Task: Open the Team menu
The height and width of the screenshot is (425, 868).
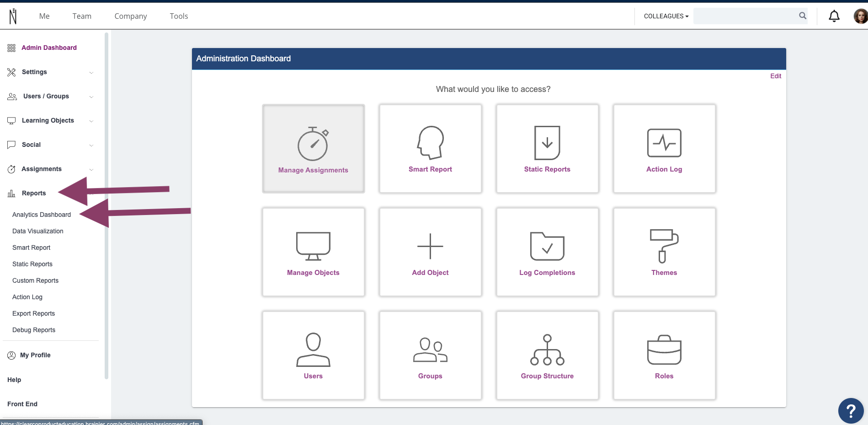Action: 82,16
